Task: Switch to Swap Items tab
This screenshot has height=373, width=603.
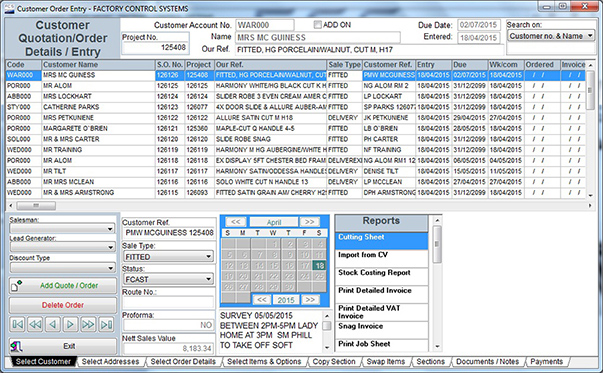Action: click(x=386, y=361)
